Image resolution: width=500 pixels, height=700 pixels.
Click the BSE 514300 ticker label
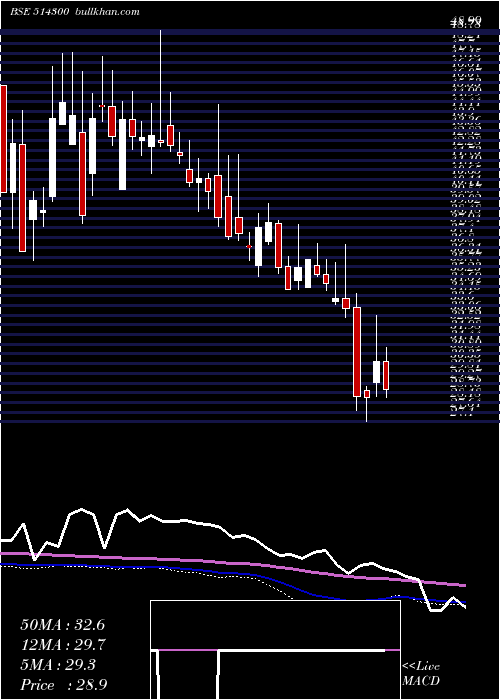(39, 12)
